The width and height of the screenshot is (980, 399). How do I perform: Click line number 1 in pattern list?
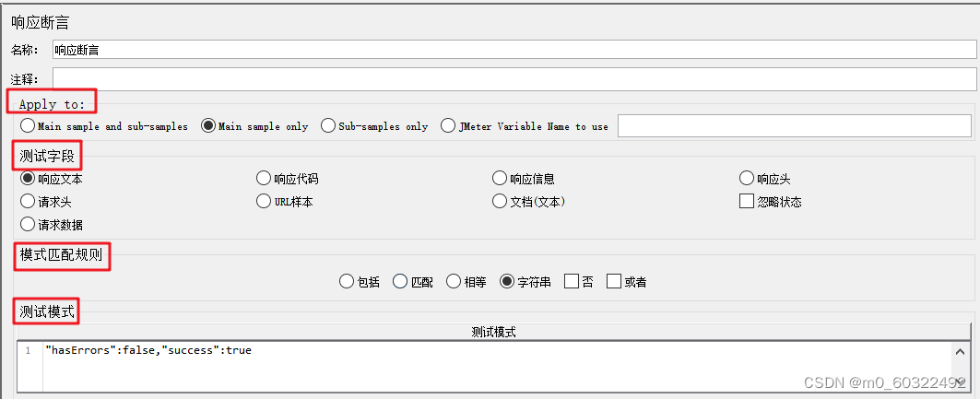(28, 350)
